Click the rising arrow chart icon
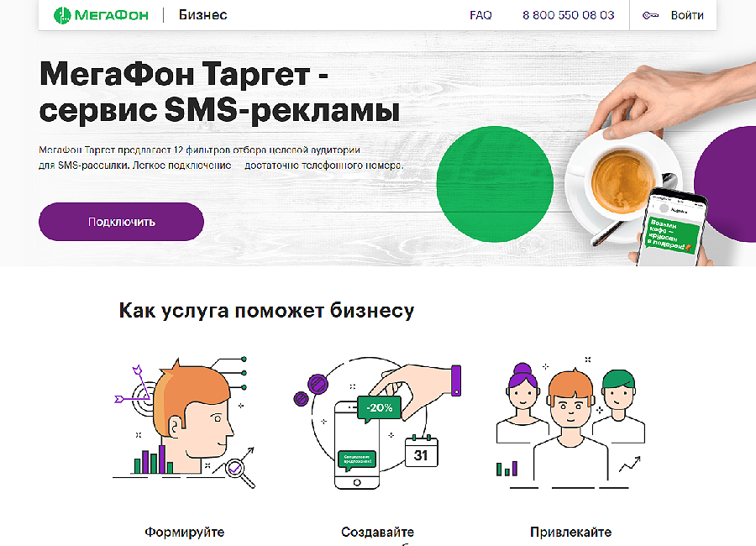The image size is (756, 546). click(x=630, y=464)
